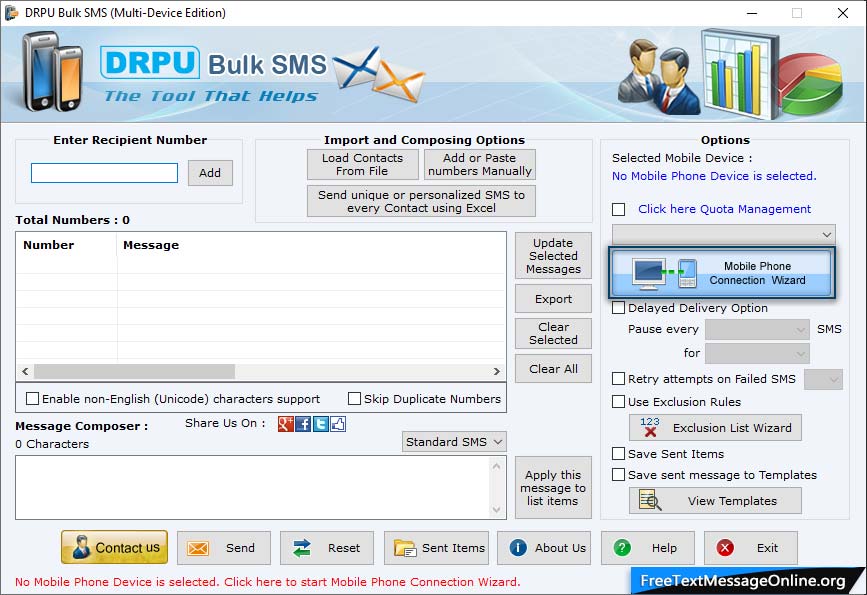Click the application icon in title bar
This screenshot has height=595, width=867.
pos(12,13)
